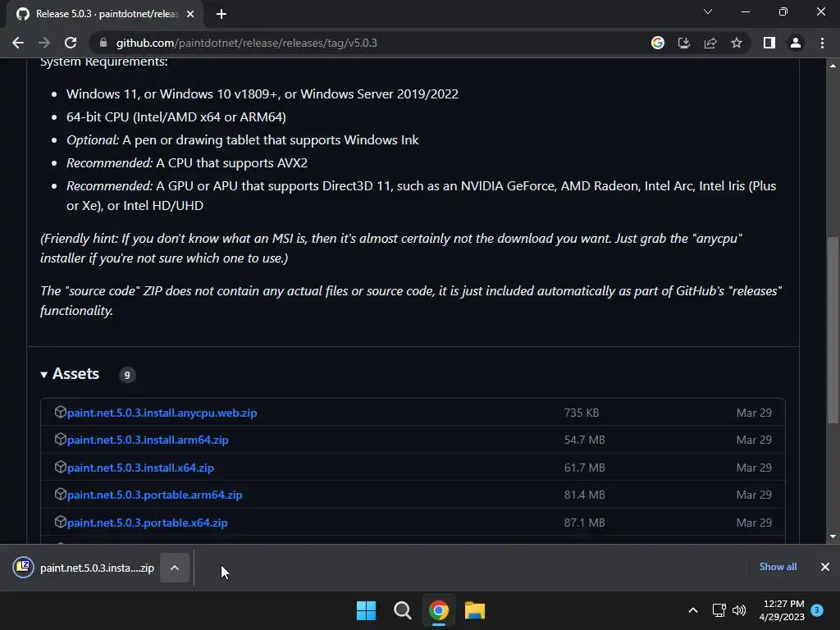Open network status tray icon

(719, 610)
